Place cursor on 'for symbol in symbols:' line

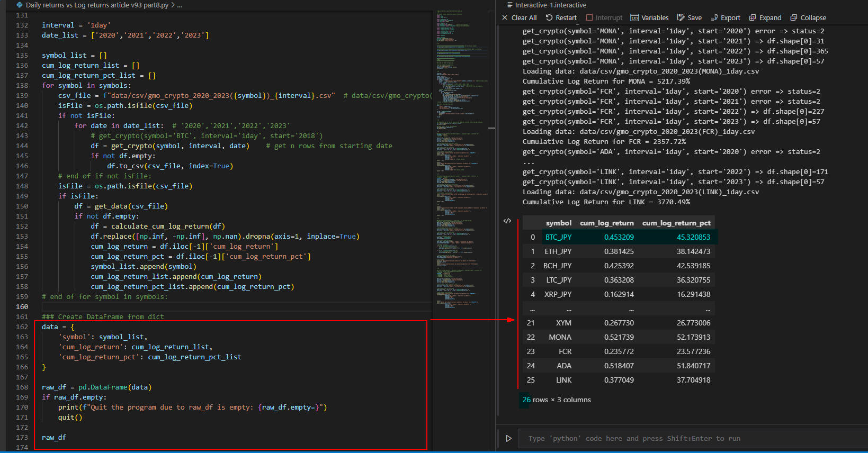click(86, 85)
